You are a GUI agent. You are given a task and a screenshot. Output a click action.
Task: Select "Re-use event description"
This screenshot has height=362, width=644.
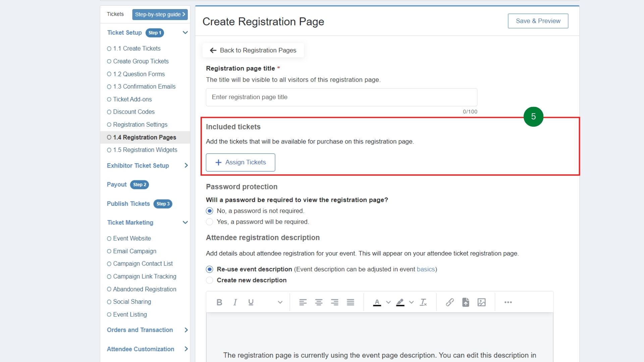(209, 269)
